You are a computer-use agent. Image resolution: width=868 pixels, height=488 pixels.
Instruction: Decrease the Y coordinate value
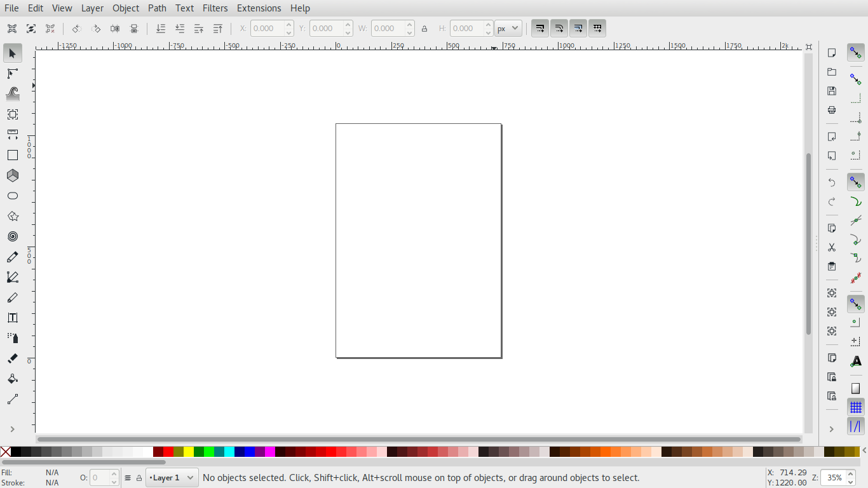pos(348,32)
